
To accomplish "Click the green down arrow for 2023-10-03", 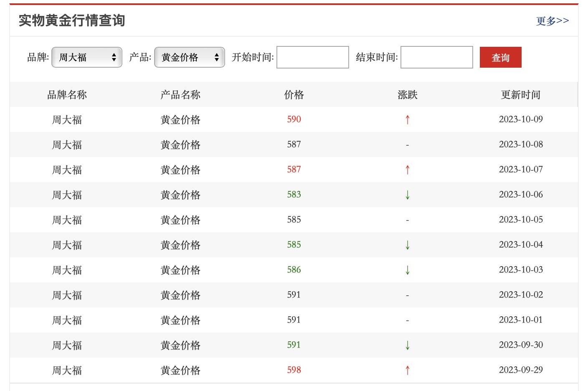I will point(408,270).
